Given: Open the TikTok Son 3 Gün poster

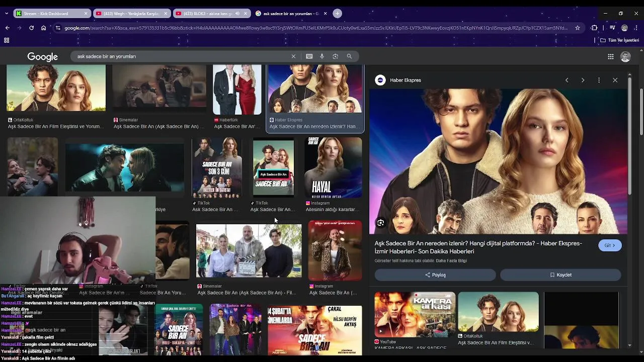Looking at the screenshot, I should click(x=216, y=168).
